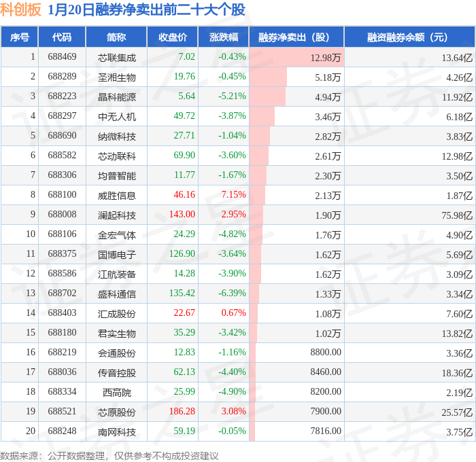Click closing price 22.67
476x462 pixels.
(x=184, y=313)
